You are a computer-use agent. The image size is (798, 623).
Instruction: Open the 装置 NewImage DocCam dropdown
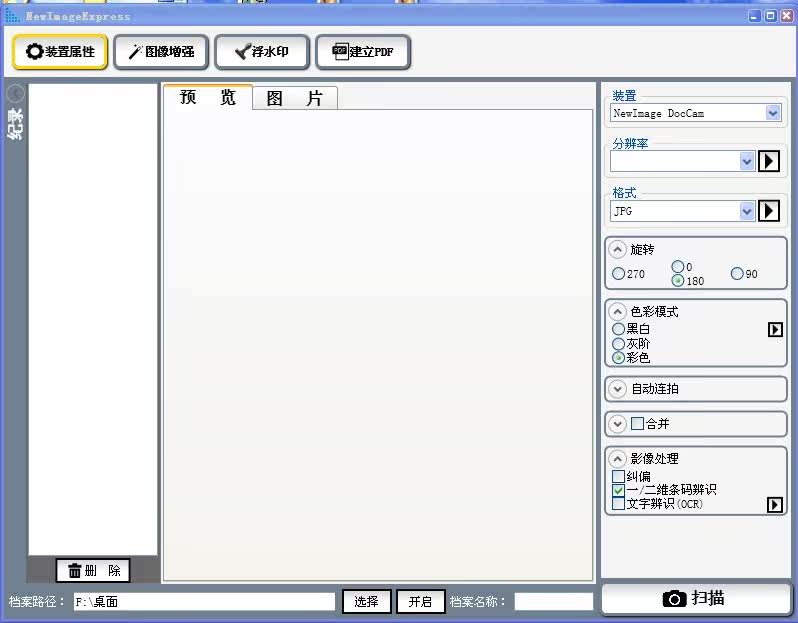773,112
